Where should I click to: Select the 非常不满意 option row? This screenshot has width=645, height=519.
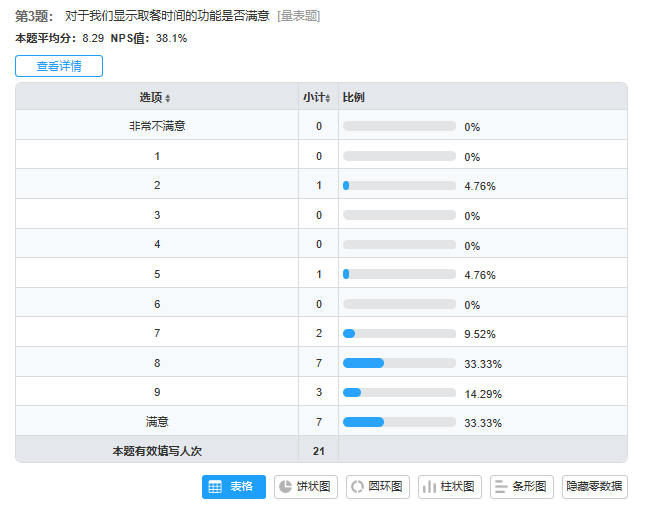pos(157,126)
